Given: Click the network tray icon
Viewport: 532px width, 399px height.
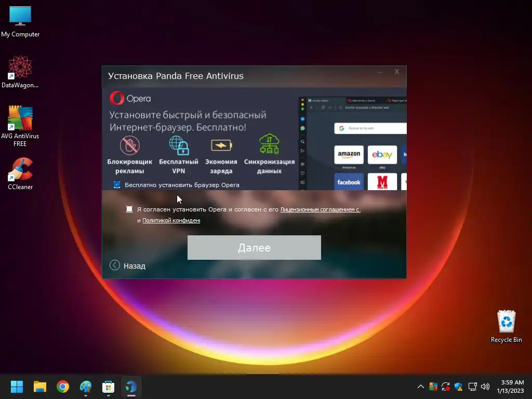Looking at the screenshot, I should tap(473, 387).
